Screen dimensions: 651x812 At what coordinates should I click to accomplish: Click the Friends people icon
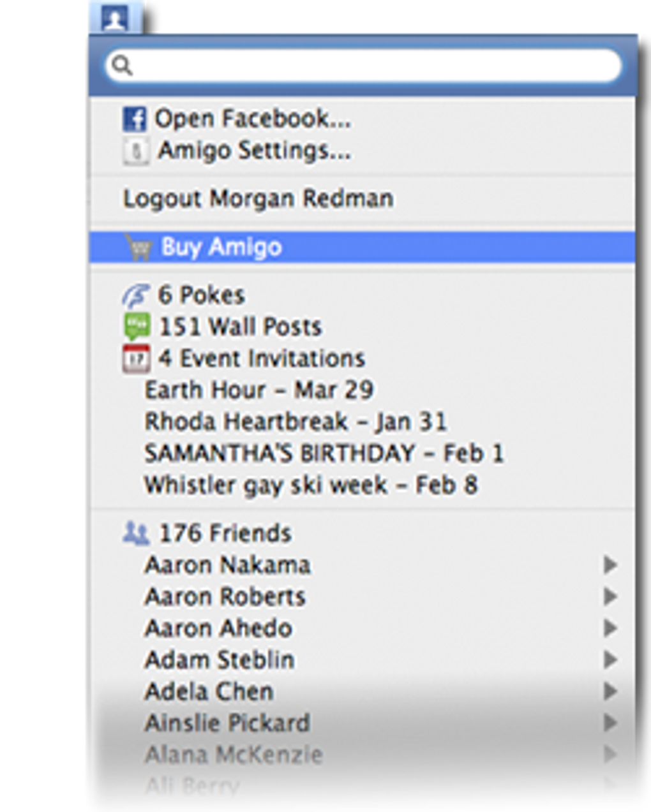click(136, 533)
